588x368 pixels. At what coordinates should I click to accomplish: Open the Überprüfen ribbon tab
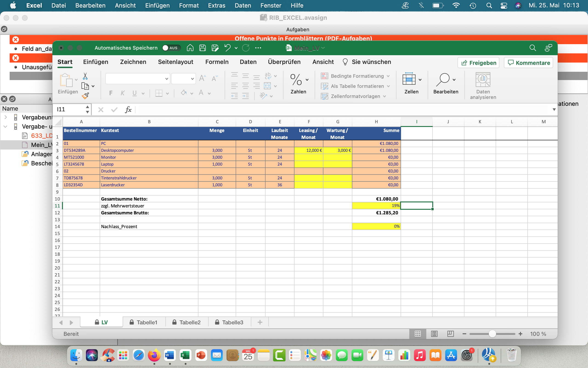284,62
